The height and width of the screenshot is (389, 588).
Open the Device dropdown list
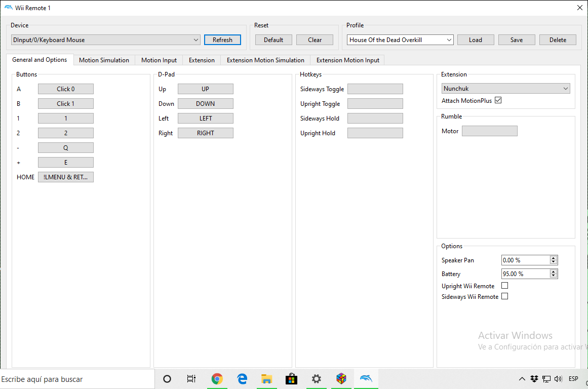[106, 40]
